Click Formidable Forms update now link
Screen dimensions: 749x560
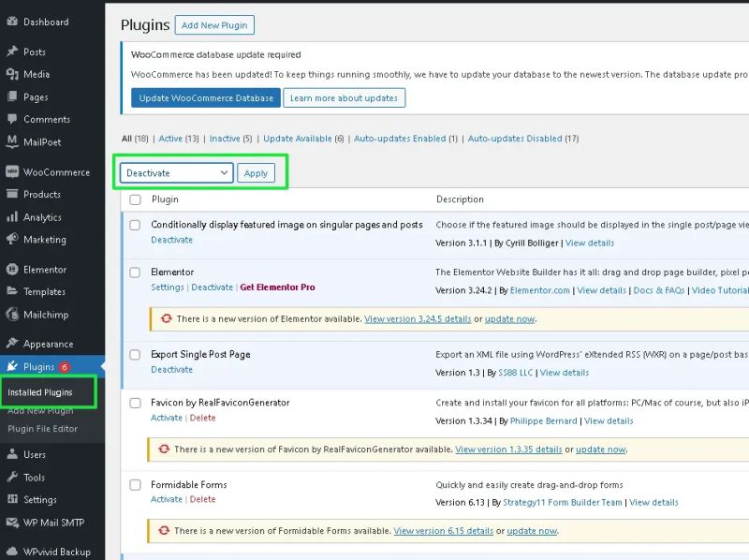pos(532,531)
